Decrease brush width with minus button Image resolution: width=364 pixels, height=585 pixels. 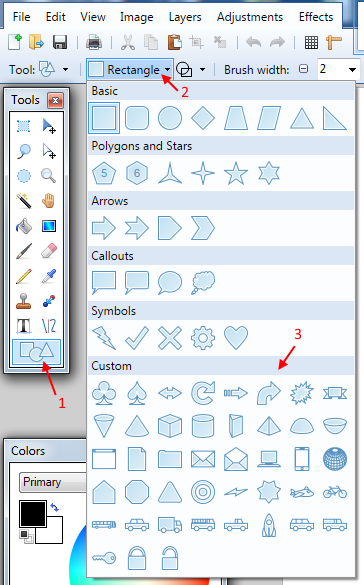(x=304, y=69)
